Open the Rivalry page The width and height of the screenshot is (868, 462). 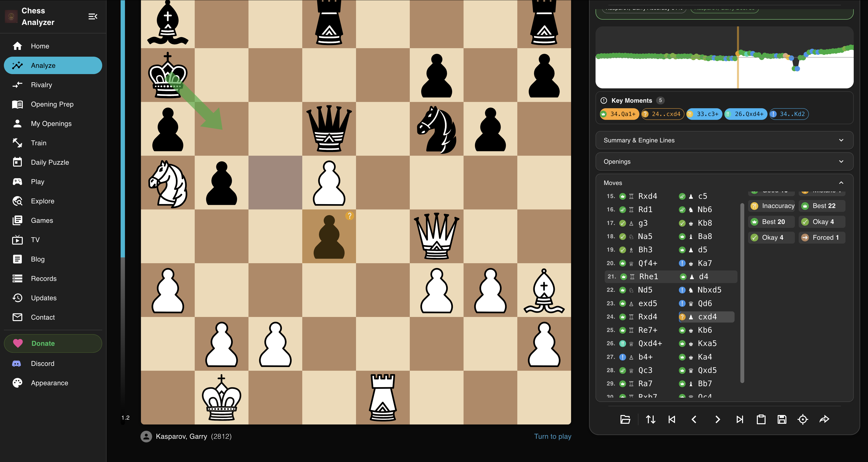pyautogui.click(x=41, y=85)
